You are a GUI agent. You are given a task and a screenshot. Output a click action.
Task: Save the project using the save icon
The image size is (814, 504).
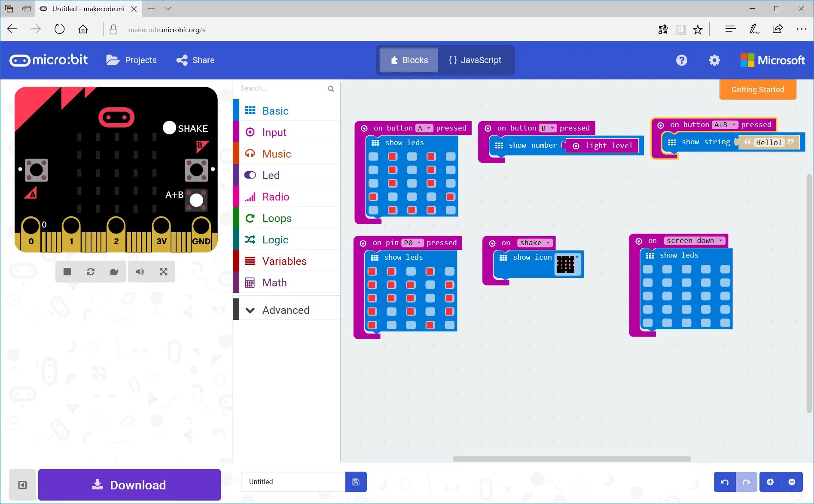tap(356, 482)
